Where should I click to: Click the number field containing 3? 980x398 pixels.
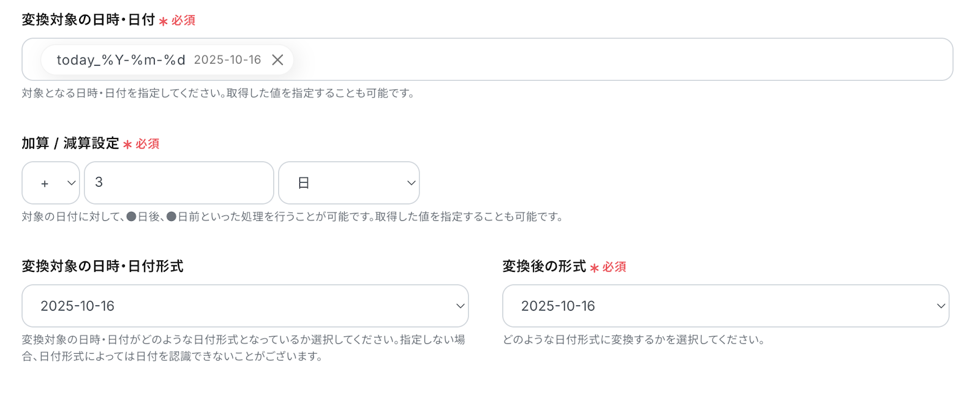(178, 183)
